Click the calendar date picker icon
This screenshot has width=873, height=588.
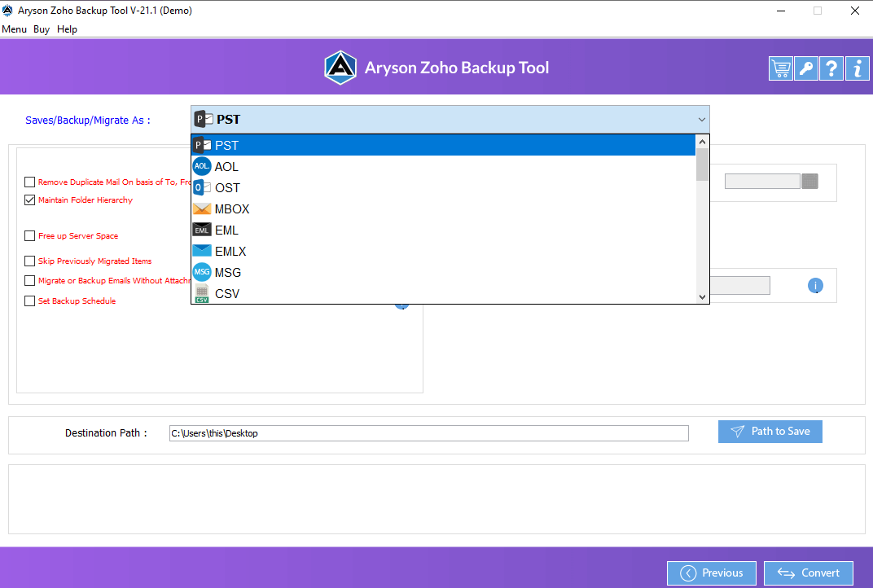(x=809, y=181)
